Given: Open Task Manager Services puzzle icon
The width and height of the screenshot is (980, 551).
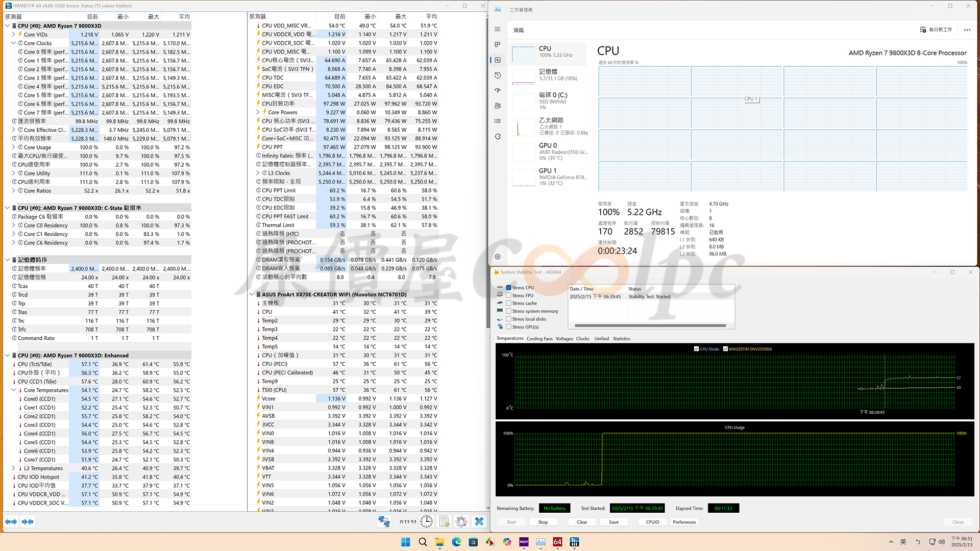Looking at the screenshot, I should 498,137.
